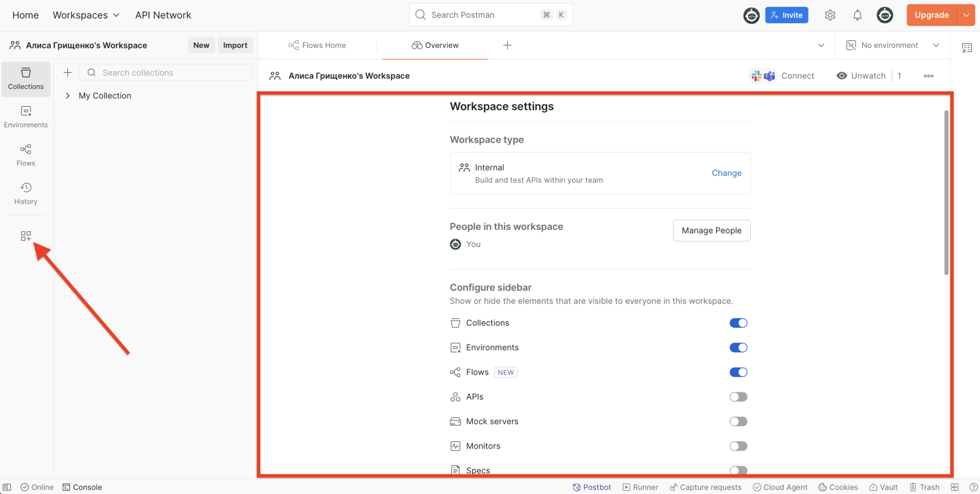Expand the tab list chevron
The width and height of the screenshot is (980, 494).
pyautogui.click(x=821, y=45)
